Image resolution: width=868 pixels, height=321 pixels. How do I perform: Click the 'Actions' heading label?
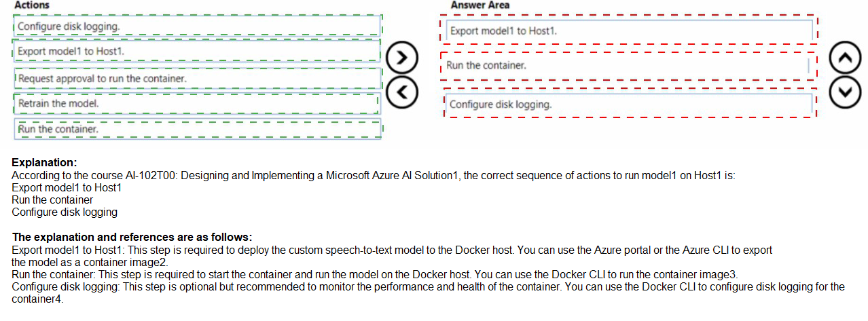[31, 5]
